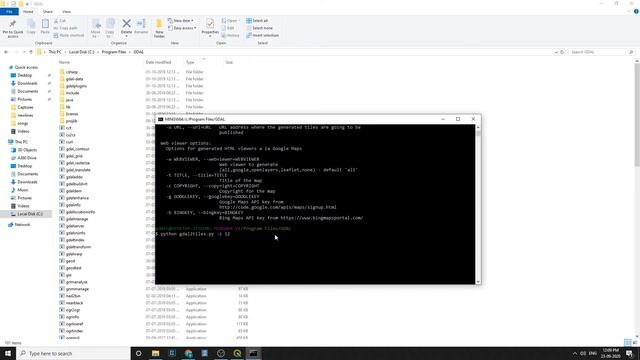Image resolution: width=640 pixels, height=360 pixels.
Task: Open File Explorer from taskbar
Action: coord(156,353)
